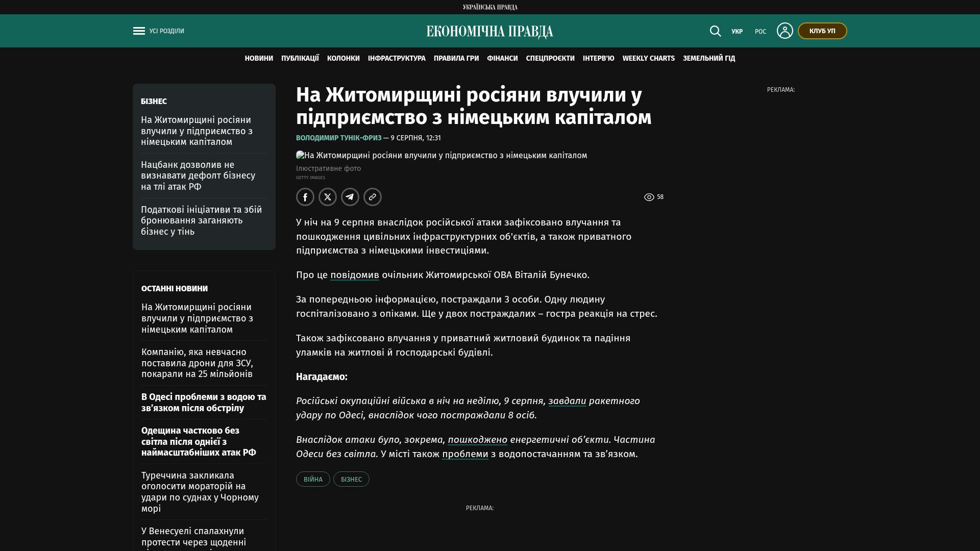Click the 9 серпня, 12:31 date
The height and width of the screenshot is (551, 980).
click(415, 138)
